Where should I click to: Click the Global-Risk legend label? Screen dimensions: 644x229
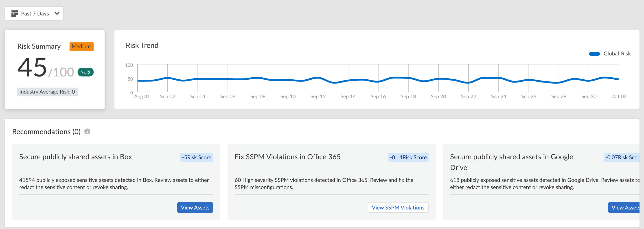[617, 54]
